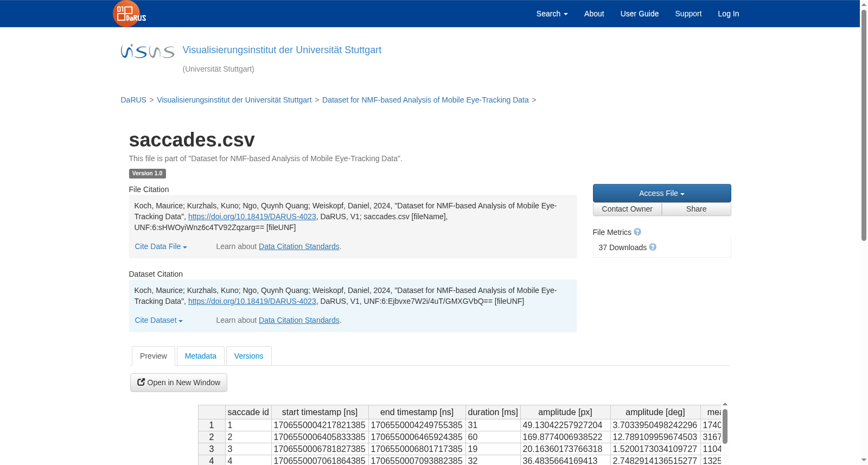Click the Downloads help question icon
Image resolution: width=868 pixels, height=465 pixels.
[x=653, y=247]
